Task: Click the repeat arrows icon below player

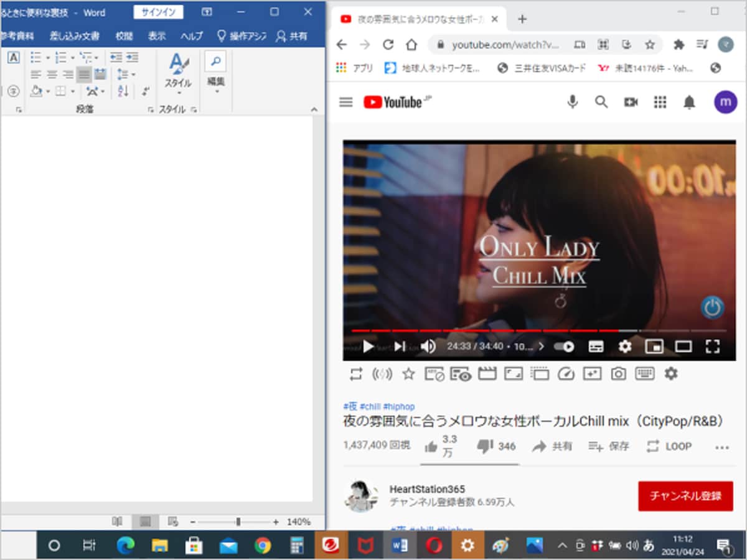Action: pyautogui.click(x=355, y=374)
